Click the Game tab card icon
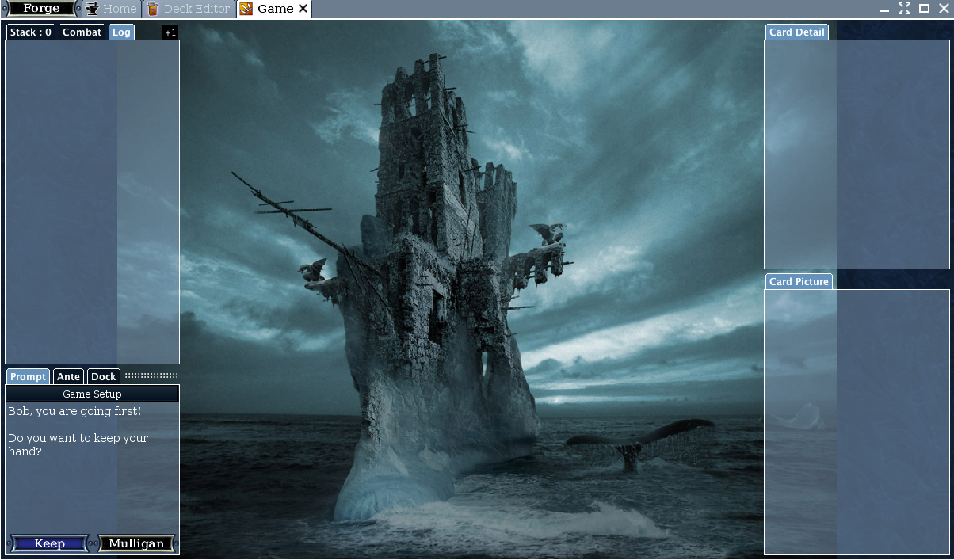 pyautogui.click(x=246, y=9)
